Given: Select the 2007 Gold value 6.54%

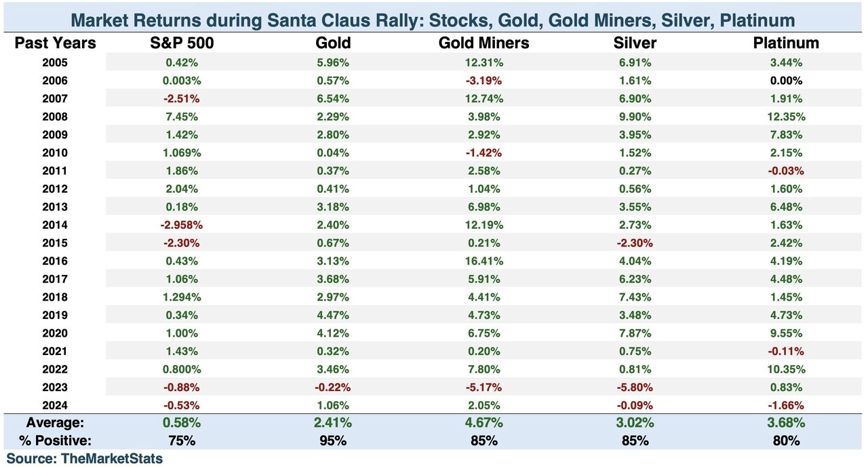Looking at the screenshot, I should (x=334, y=98).
